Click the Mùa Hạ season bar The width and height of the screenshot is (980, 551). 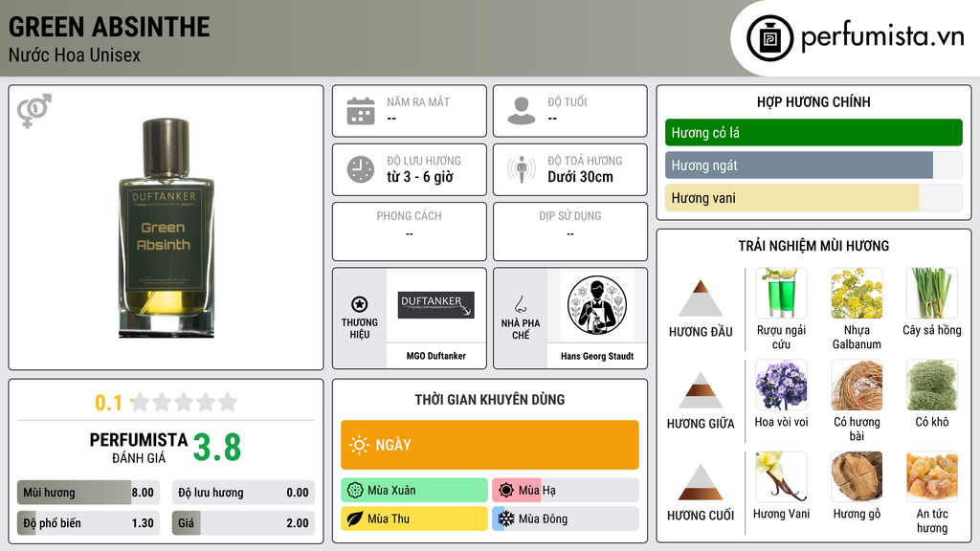pos(566,491)
